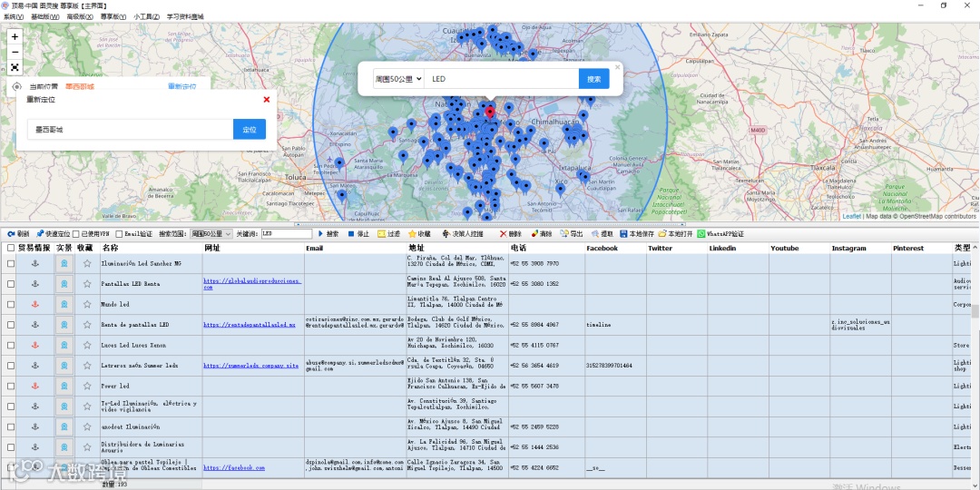Open summerleds.company.site link
Viewport: 980px width, 490px height.
[250, 366]
